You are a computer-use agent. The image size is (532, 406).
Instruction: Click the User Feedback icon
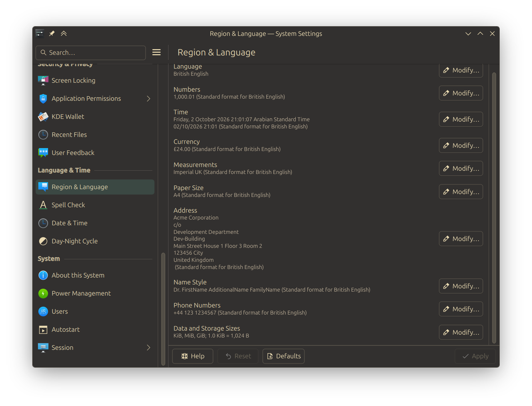tap(43, 153)
